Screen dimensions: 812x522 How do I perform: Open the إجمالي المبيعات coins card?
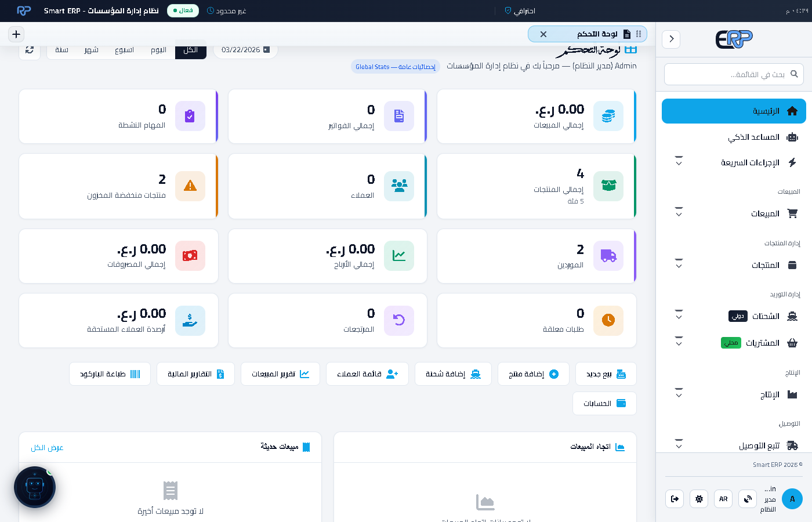[x=536, y=116]
